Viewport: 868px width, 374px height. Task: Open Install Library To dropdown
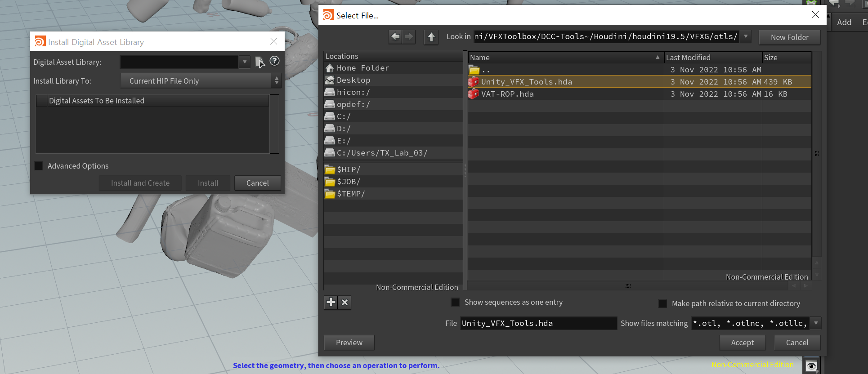[x=201, y=81]
